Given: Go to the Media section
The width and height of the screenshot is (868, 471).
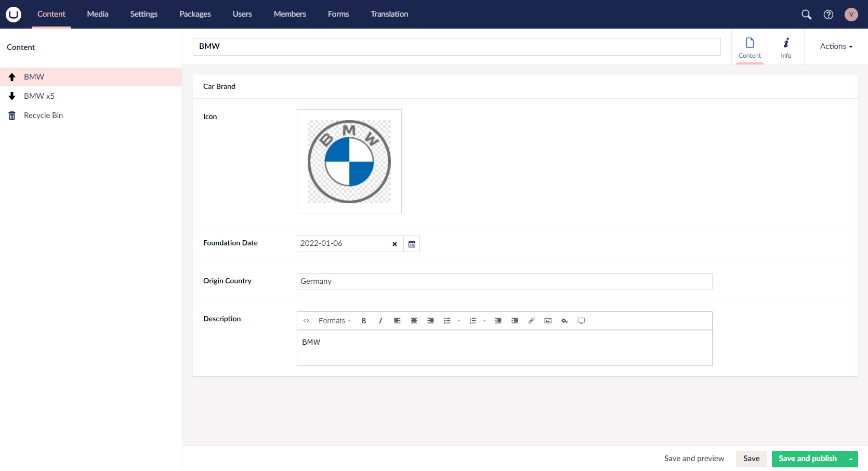Looking at the screenshot, I should [98, 14].
